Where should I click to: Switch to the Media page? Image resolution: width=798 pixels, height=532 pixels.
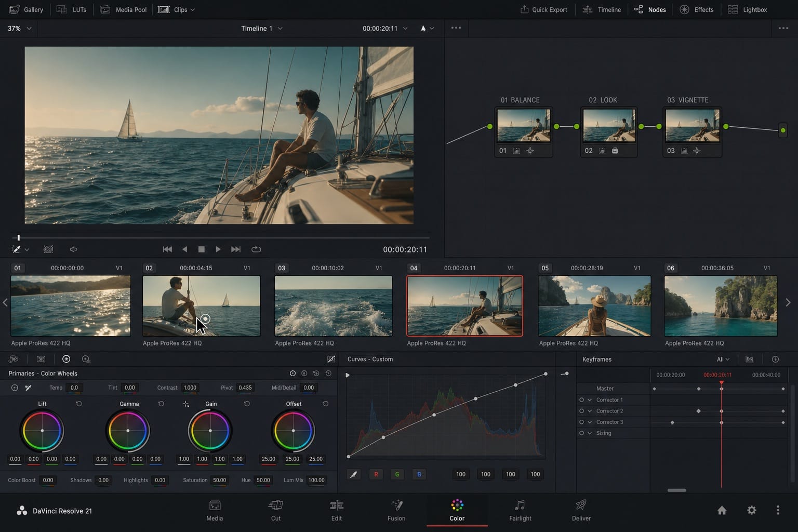pos(215,510)
